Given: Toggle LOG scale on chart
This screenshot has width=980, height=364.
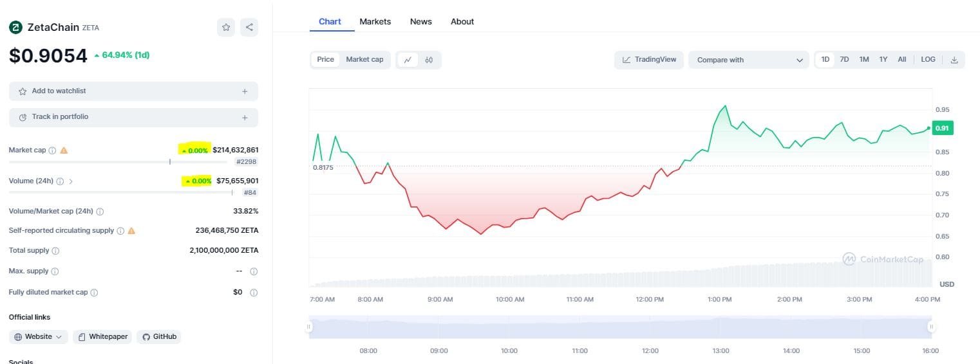Looking at the screenshot, I should [x=928, y=60].
